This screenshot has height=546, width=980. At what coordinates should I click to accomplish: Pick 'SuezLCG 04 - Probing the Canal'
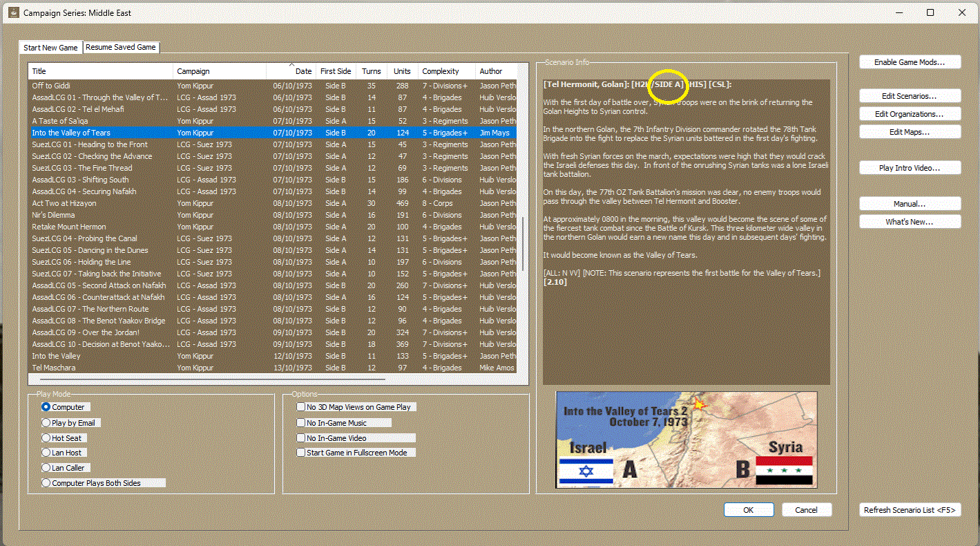pyautogui.click(x=273, y=238)
